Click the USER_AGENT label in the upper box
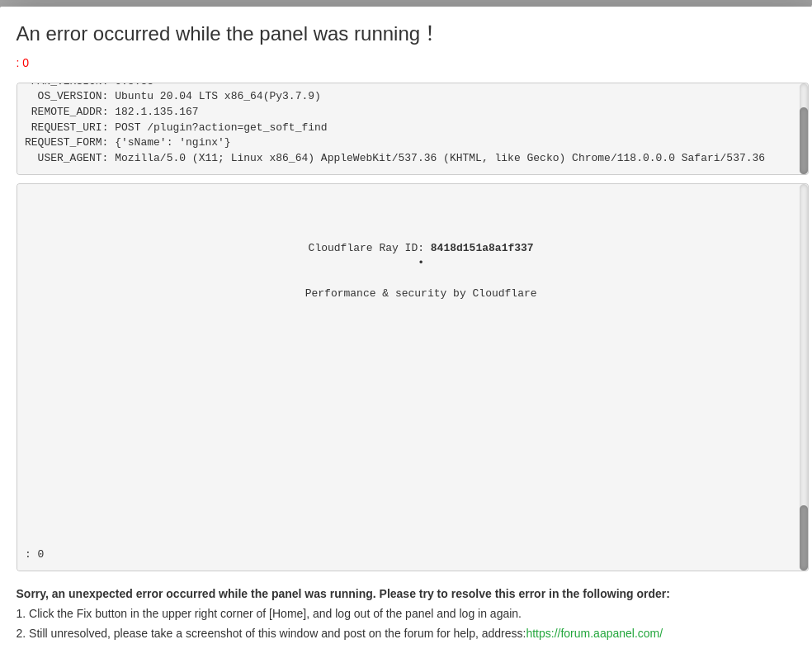 pyautogui.click(x=73, y=158)
